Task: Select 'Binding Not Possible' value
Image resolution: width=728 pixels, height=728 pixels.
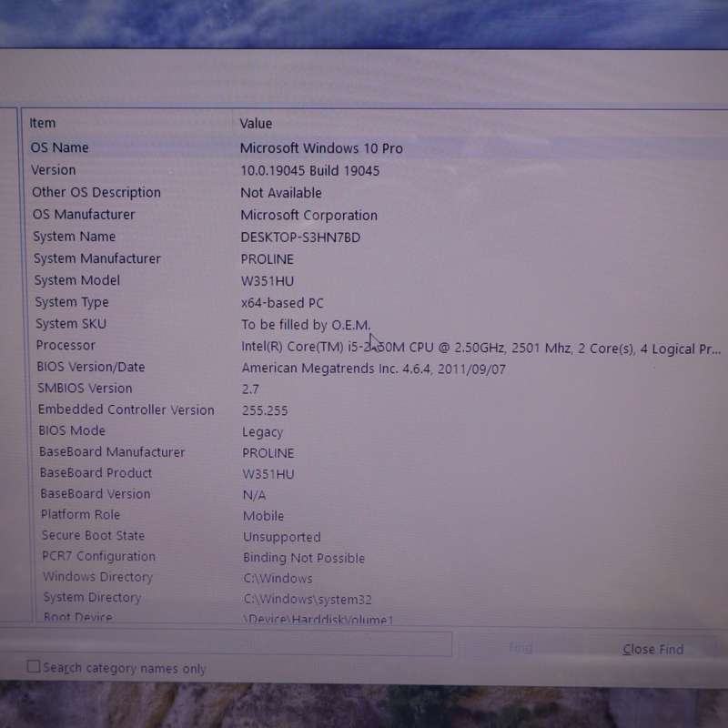Action: (304, 558)
